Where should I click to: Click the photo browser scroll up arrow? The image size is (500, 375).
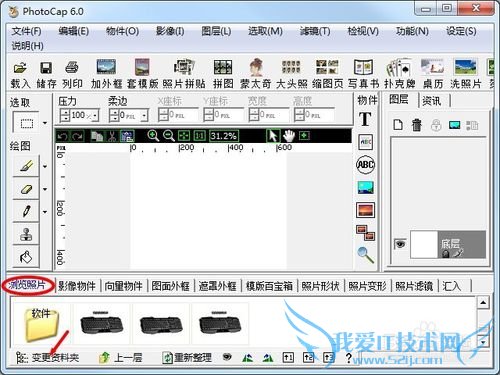483,302
